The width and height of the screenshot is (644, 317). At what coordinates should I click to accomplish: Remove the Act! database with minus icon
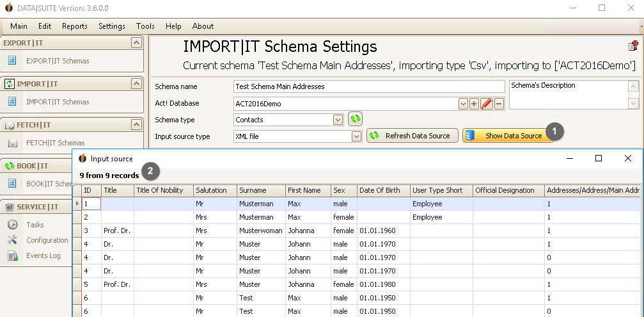tap(499, 104)
